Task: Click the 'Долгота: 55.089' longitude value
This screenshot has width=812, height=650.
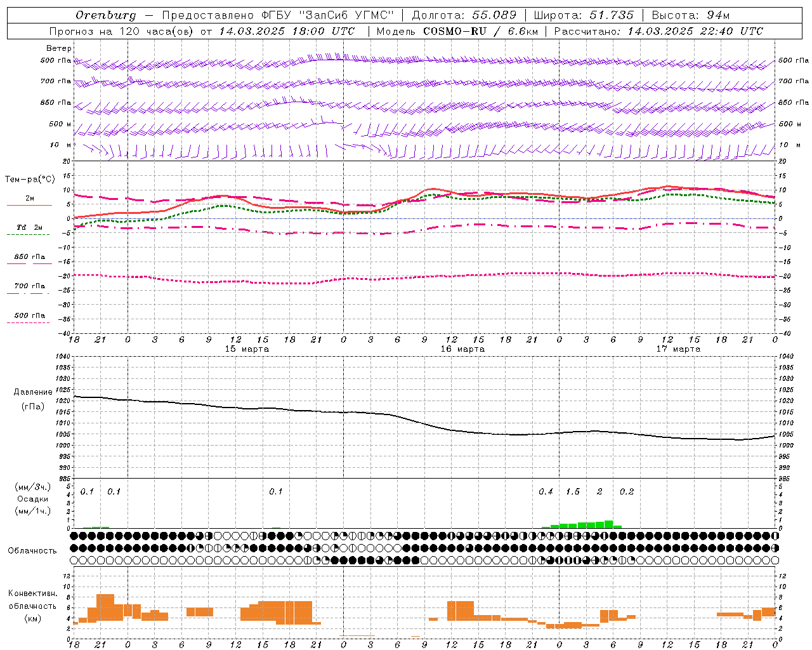Action: (464, 15)
